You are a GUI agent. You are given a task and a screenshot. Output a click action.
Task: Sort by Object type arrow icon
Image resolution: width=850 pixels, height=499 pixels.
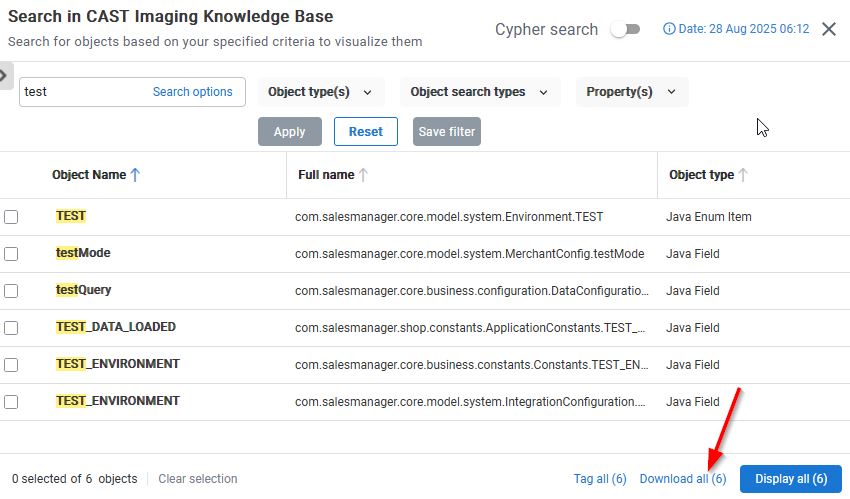[x=743, y=175]
